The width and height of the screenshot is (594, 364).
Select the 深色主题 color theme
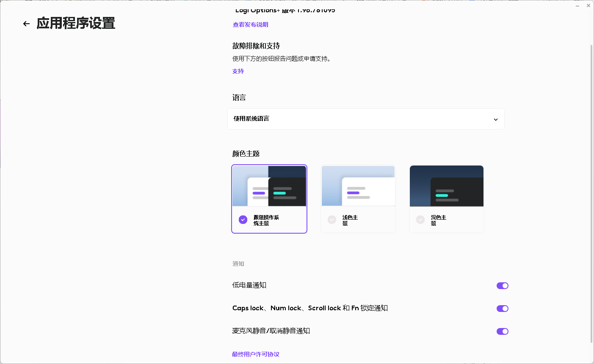click(446, 199)
